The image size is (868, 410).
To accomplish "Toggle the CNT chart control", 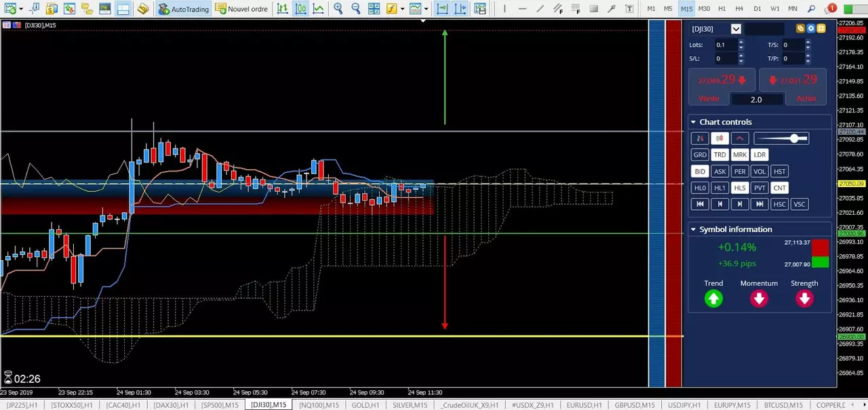I will [x=779, y=188].
